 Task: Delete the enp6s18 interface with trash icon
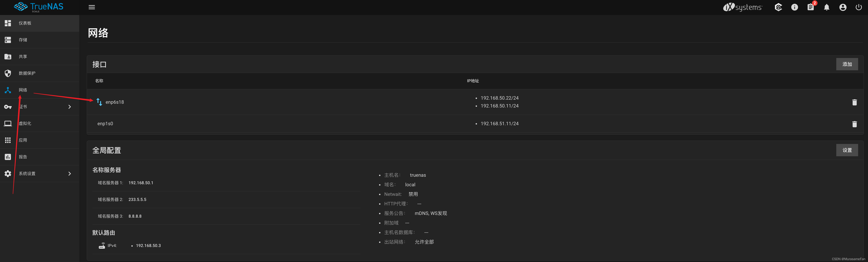(854, 102)
